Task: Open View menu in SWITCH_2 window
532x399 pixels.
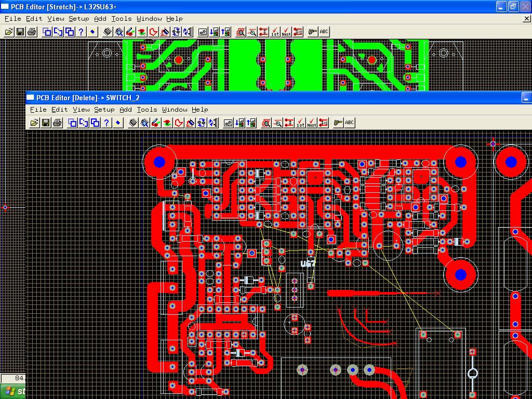Action: (x=81, y=110)
